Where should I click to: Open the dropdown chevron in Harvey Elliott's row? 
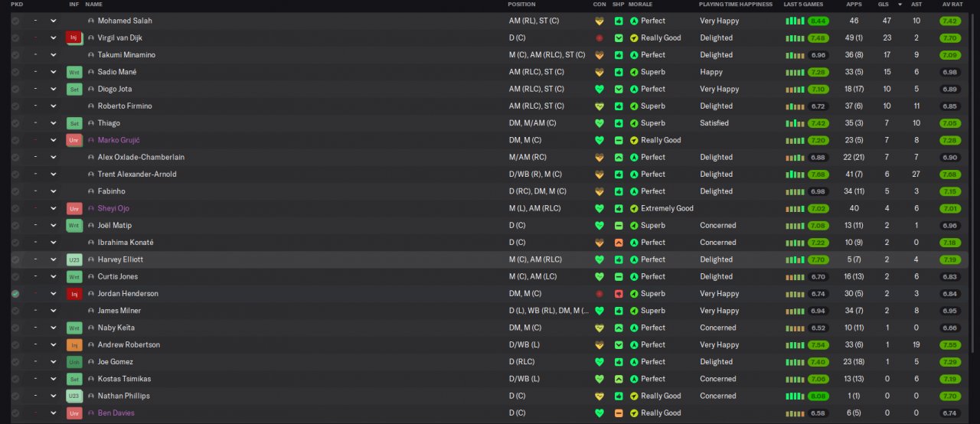point(54,259)
